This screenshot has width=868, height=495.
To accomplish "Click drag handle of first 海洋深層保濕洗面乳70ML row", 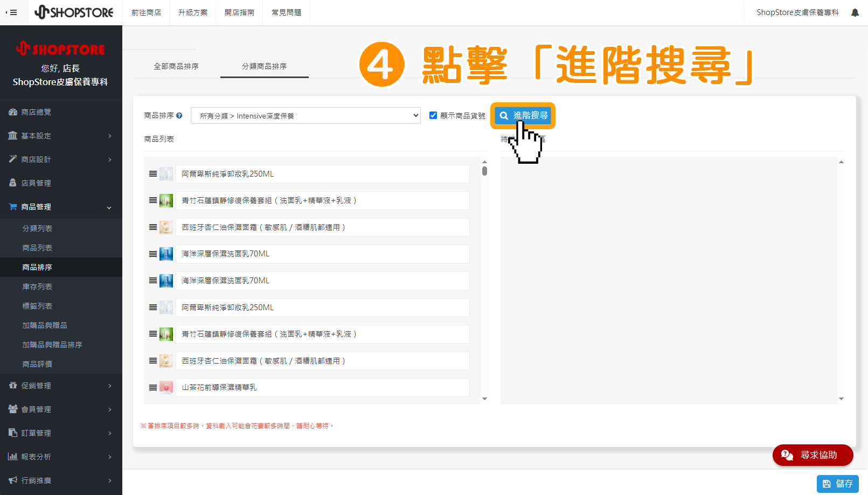I will point(153,254).
